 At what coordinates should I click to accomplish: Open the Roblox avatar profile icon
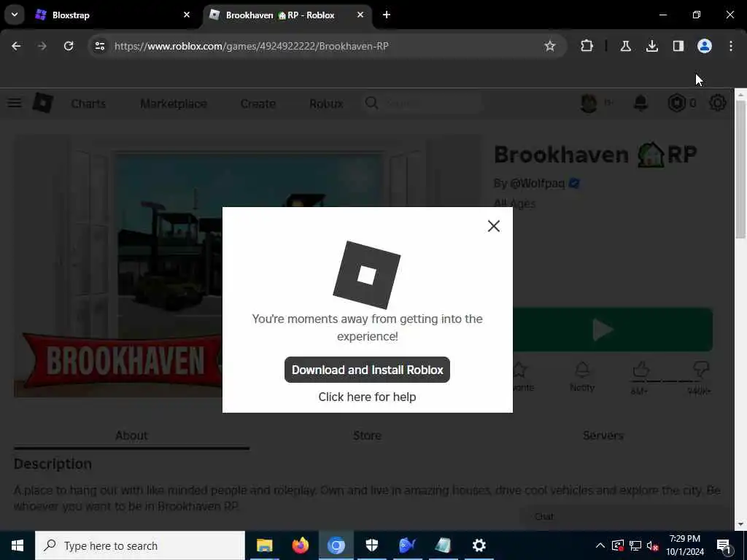click(589, 103)
